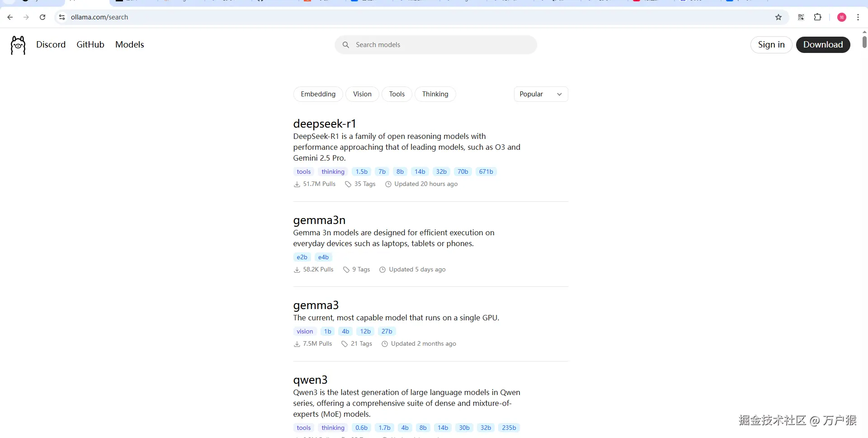Viewport: 868px width, 438px height.
Task: Select the 0.6b size tag for qwen3
Action: (x=362, y=428)
